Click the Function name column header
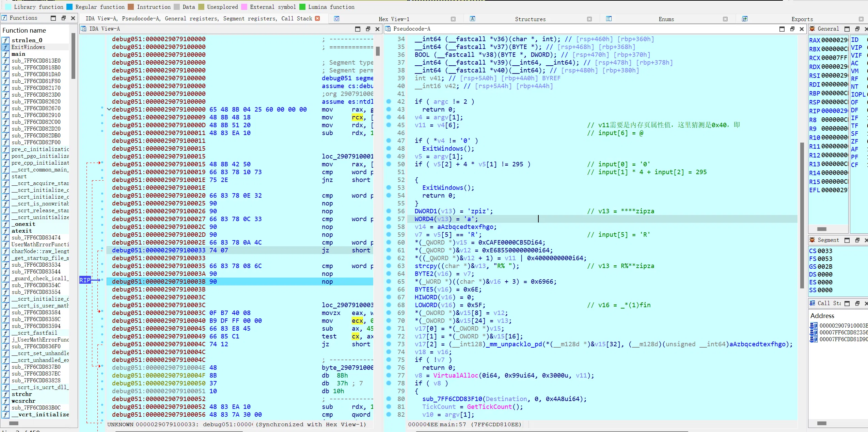 (24, 30)
